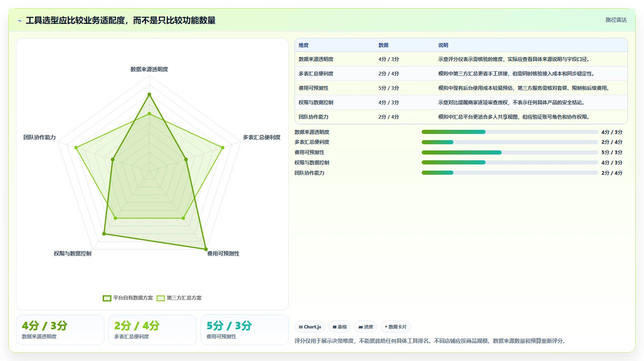Toggle the 平台自有数据方案 legend entry
Viewport: 644px width, 361px height.
click(x=128, y=298)
